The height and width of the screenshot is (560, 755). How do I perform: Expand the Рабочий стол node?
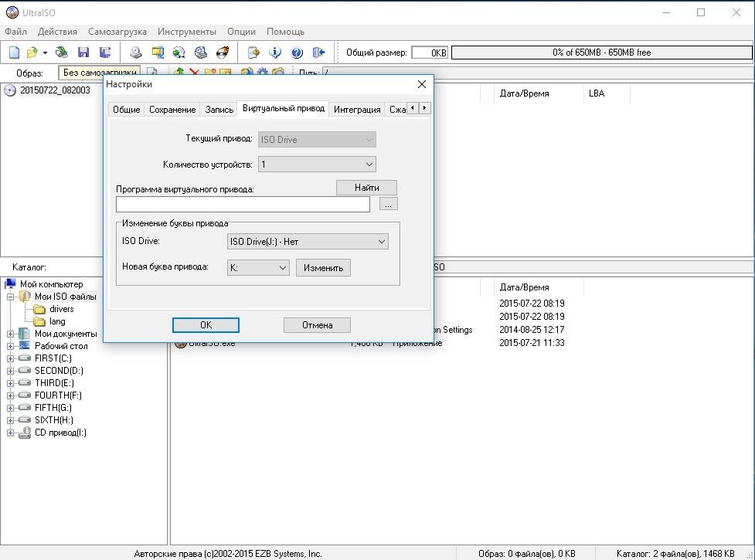pos(10,346)
